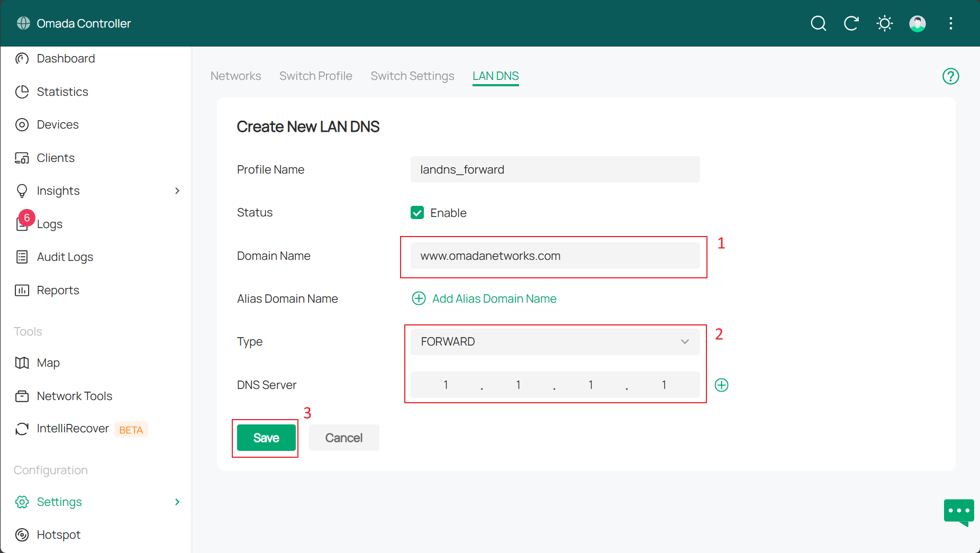
Task: Toggle the light/dark theme sun icon
Action: 884,23
